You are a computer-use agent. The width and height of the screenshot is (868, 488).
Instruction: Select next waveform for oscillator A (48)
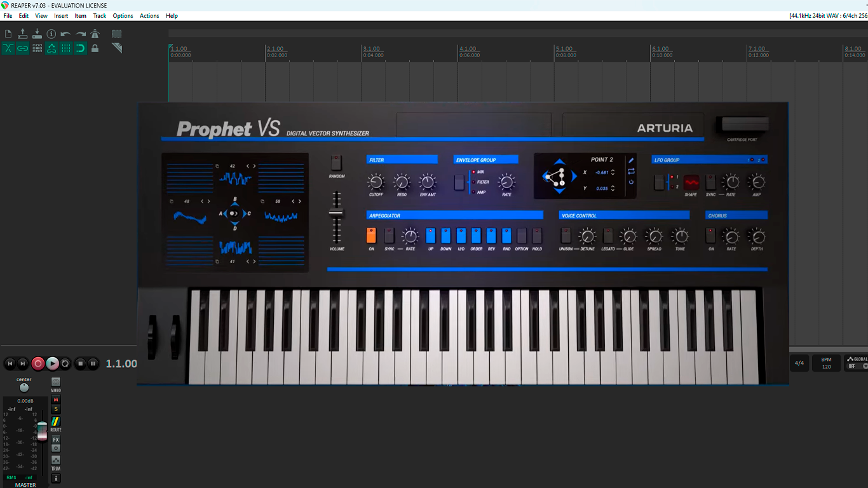click(x=208, y=201)
